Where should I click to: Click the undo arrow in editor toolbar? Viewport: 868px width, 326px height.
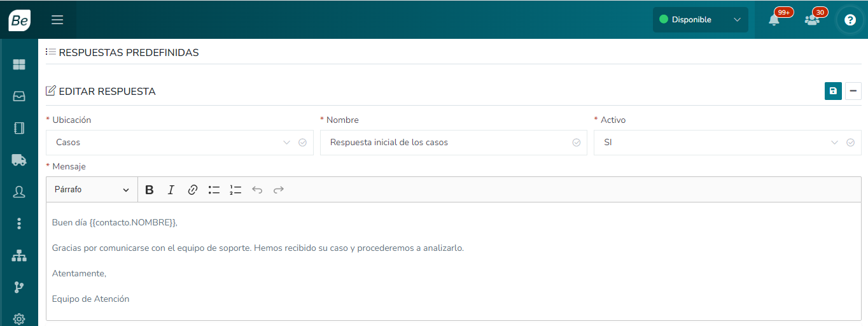pyautogui.click(x=257, y=190)
